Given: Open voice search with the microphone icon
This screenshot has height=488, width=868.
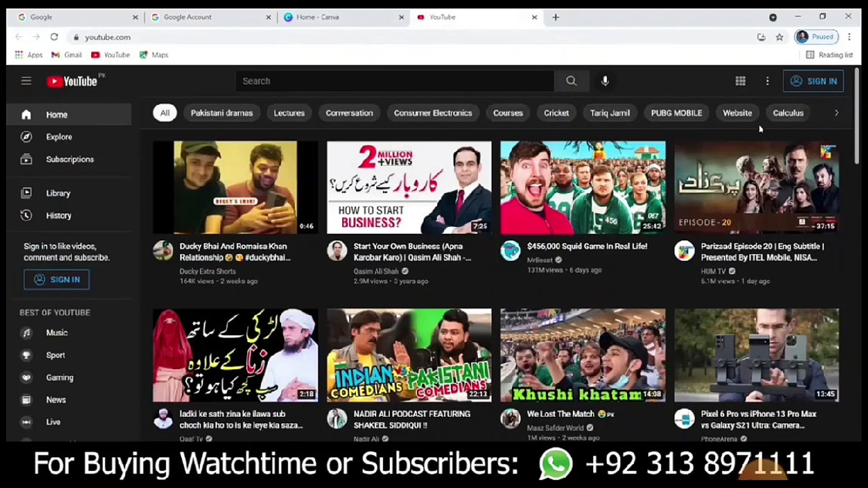Looking at the screenshot, I should click(605, 81).
